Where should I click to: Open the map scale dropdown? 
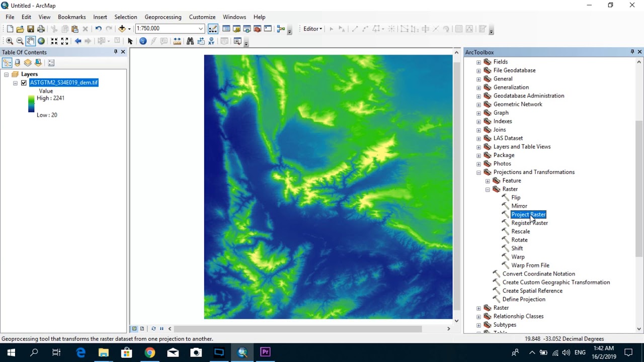point(201,29)
